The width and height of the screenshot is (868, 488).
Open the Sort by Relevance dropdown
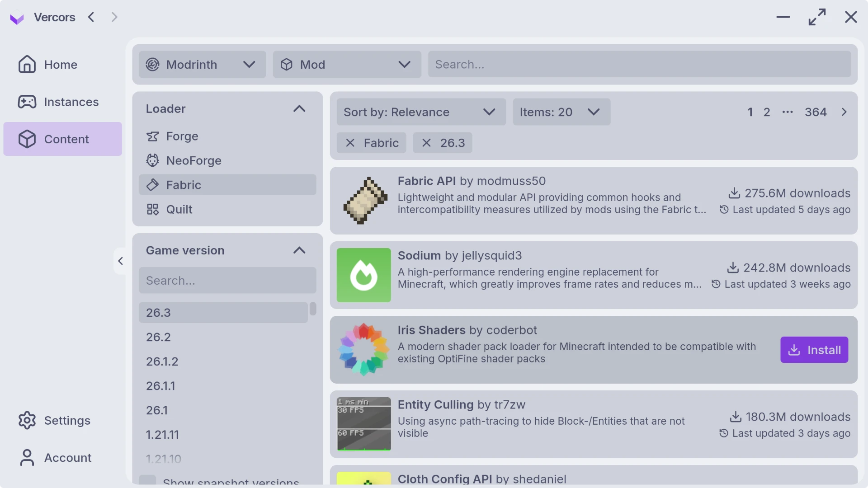[421, 112]
